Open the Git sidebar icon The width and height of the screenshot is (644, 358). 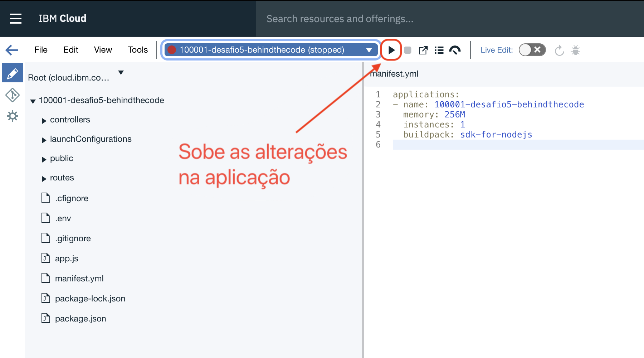click(13, 95)
